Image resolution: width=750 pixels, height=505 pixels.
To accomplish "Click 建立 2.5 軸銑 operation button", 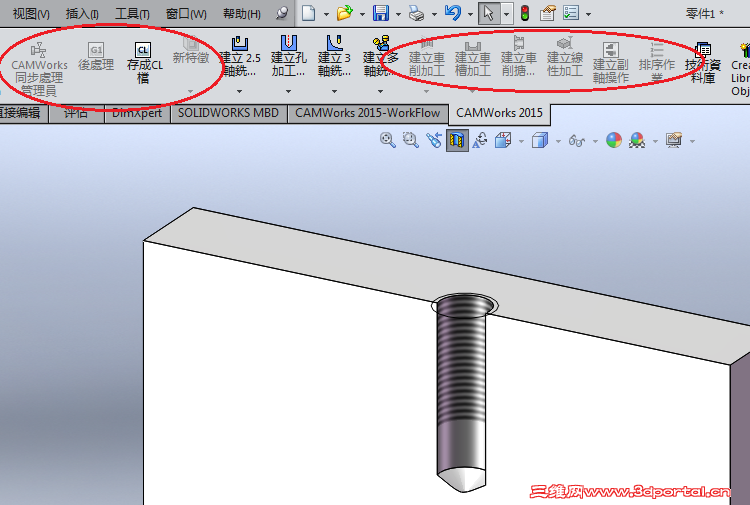I will coord(240,56).
